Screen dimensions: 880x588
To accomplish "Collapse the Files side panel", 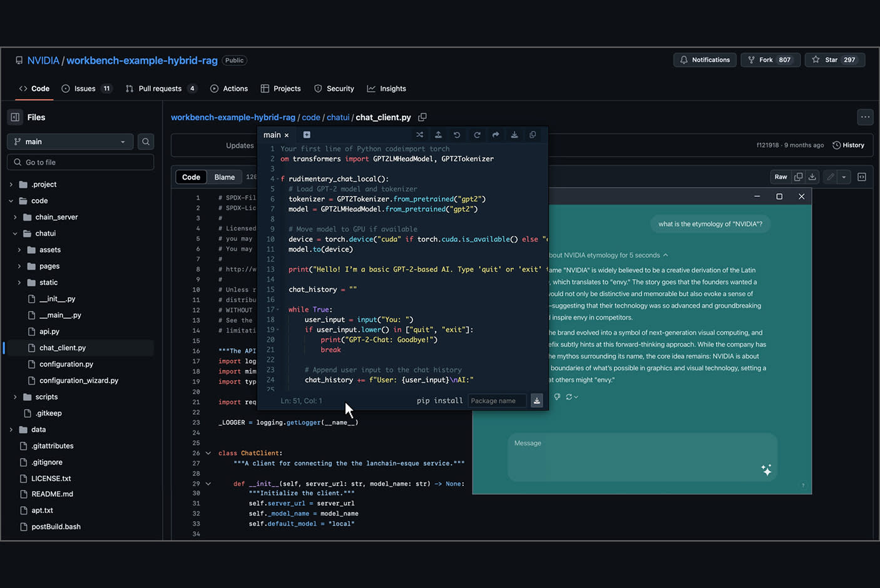I will [x=15, y=118].
